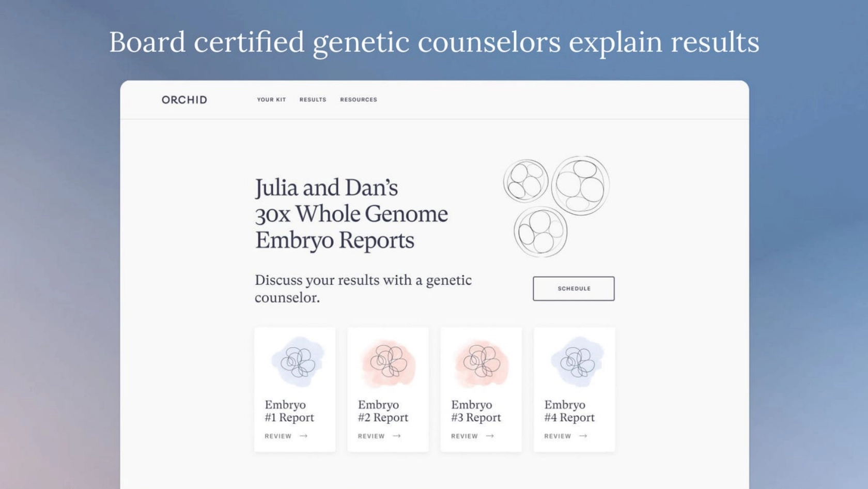Click arrow icon on Embryo #4 card
868x489 pixels.
[x=583, y=436]
